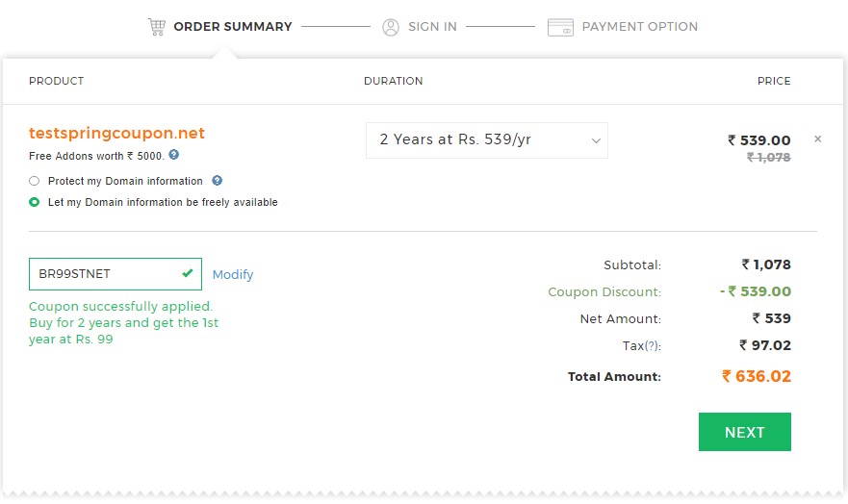Click the shopping cart icon beside Order Summary
Screen dimensions: 848x504
[157, 27]
